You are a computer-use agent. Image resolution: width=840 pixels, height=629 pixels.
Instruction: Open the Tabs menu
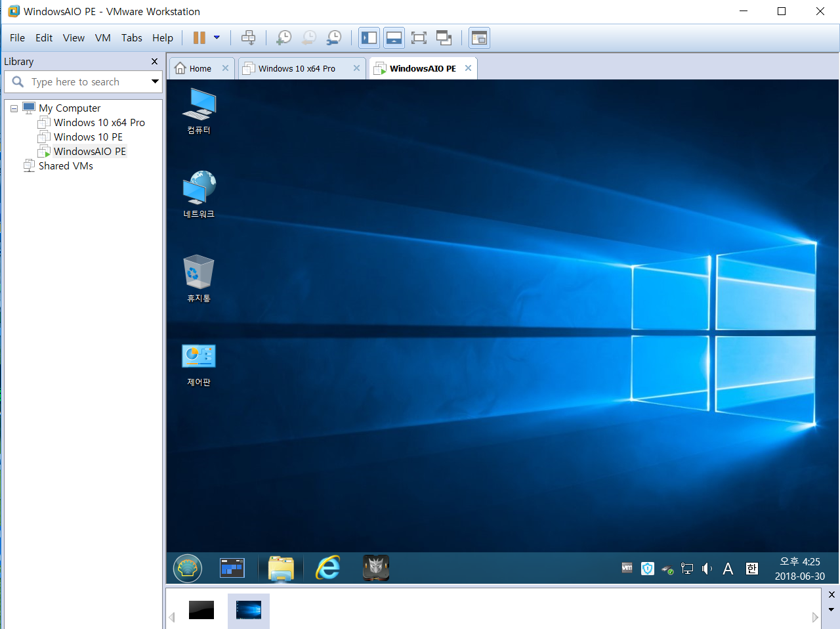[x=132, y=38]
